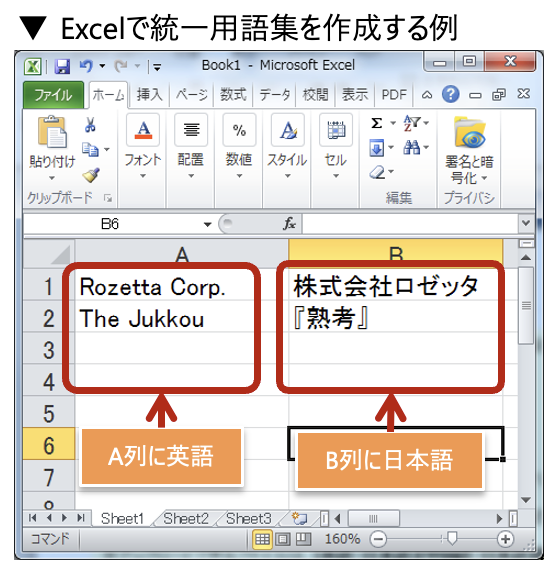
Task: Select the Format Painter brush
Action: point(91,175)
